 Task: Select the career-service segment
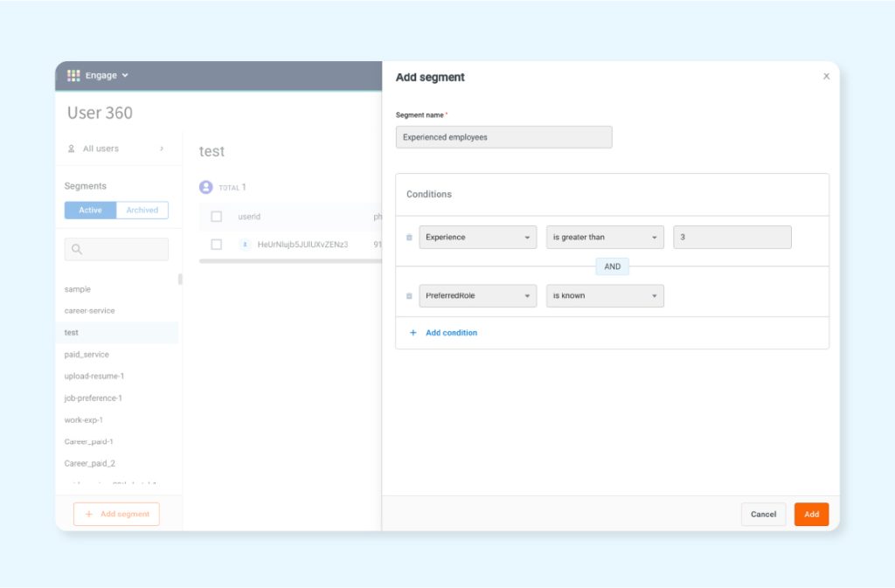90,311
